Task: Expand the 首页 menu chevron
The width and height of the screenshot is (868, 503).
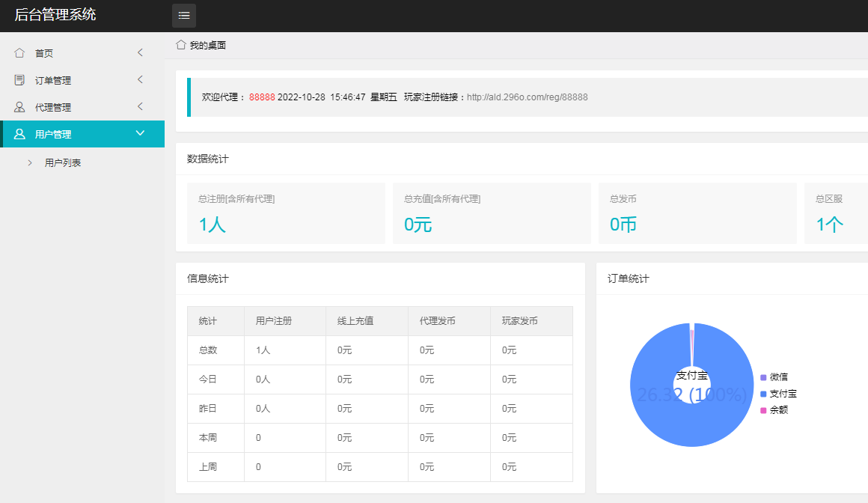Action: (140, 52)
